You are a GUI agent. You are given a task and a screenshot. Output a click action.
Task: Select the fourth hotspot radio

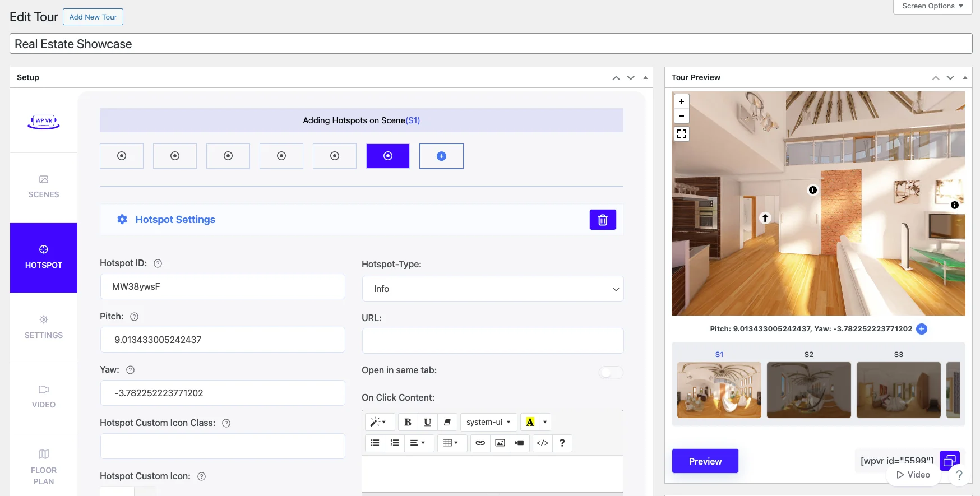tap(281, 156)
